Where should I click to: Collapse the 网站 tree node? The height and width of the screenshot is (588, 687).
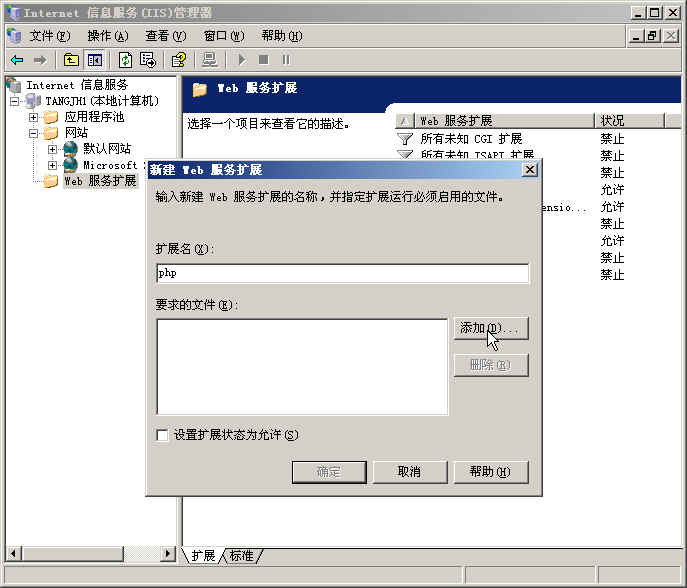tap(34, 133)
